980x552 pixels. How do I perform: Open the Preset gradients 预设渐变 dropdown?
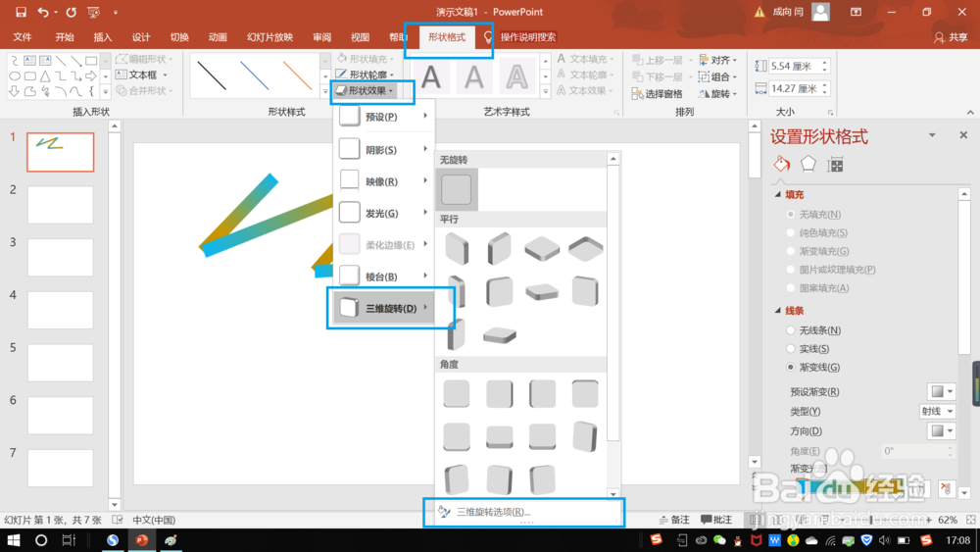click(x=941, y=391)
